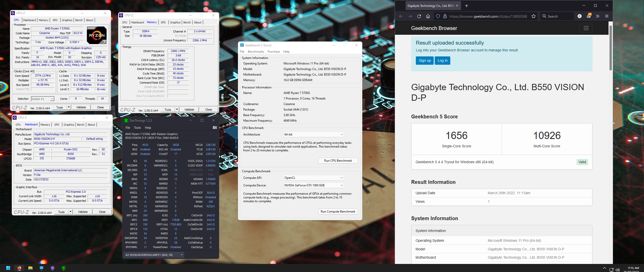The height and width of the screenshot is (272, 644).
Task: Click the browser URL address field
Action: coord(488,16)
